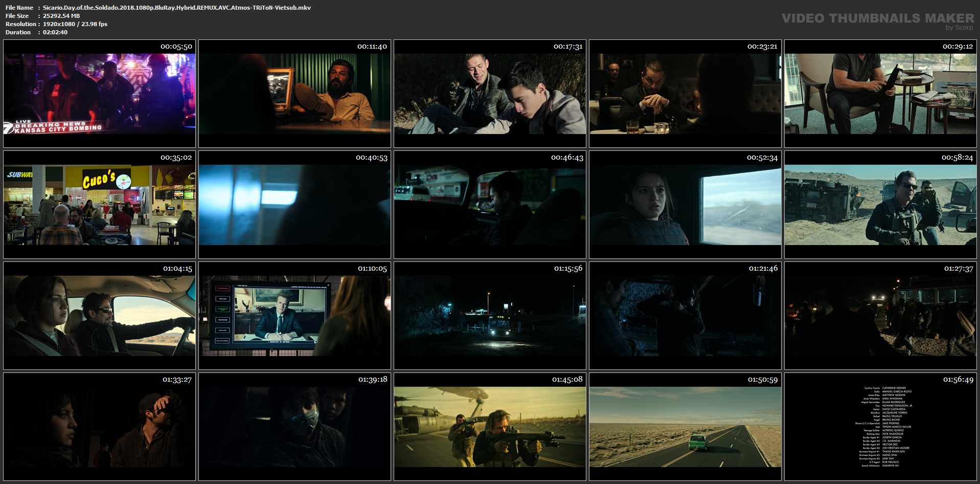This screenshot has height=484, width=980.
Task: Click the duration value 02:02:40
Action: coord(55,32)
